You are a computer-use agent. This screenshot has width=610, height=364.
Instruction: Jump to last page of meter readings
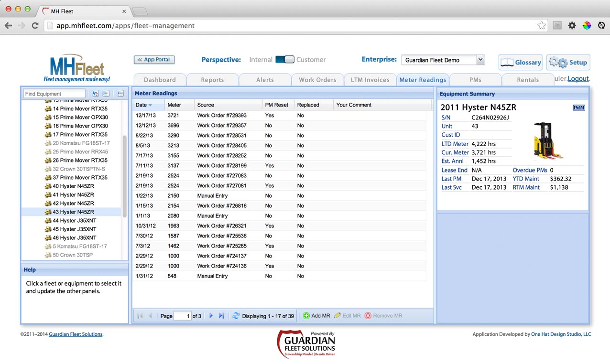(221, 316)
